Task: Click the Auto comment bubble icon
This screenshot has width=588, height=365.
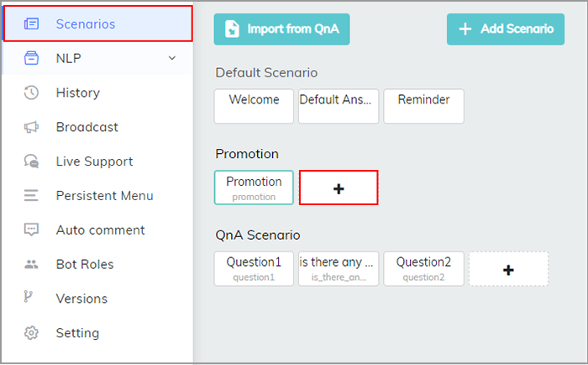Action: point(31,230)
